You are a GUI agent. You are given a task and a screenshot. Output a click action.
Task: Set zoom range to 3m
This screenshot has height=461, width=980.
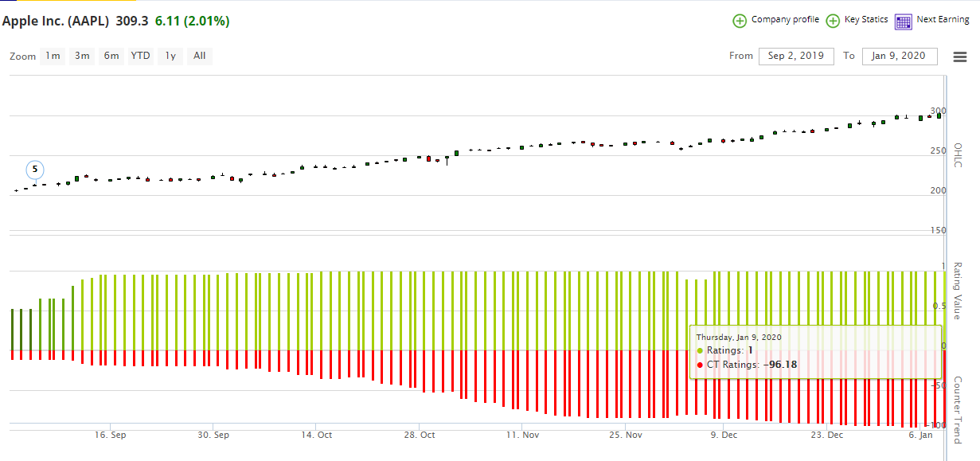click(x=82, y=56)
